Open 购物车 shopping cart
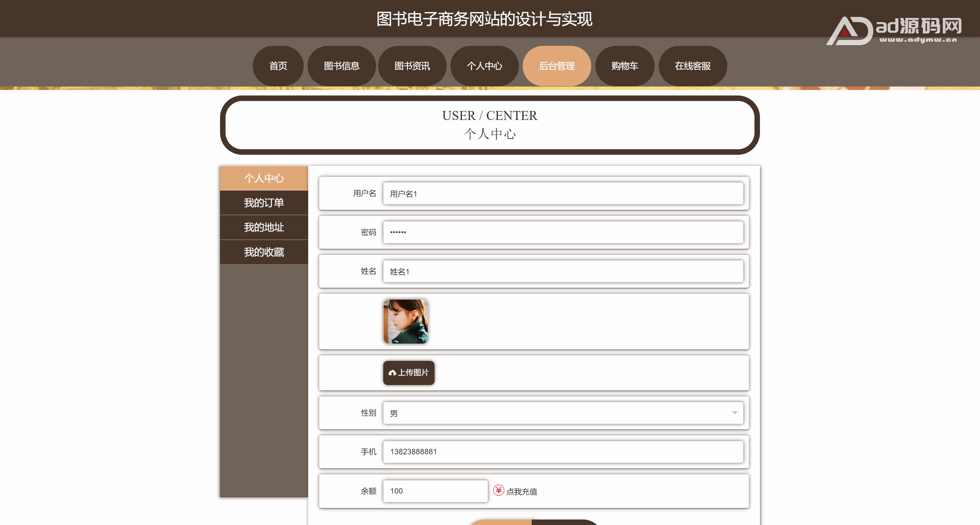 pyautogui.click(x=625, y=66)
